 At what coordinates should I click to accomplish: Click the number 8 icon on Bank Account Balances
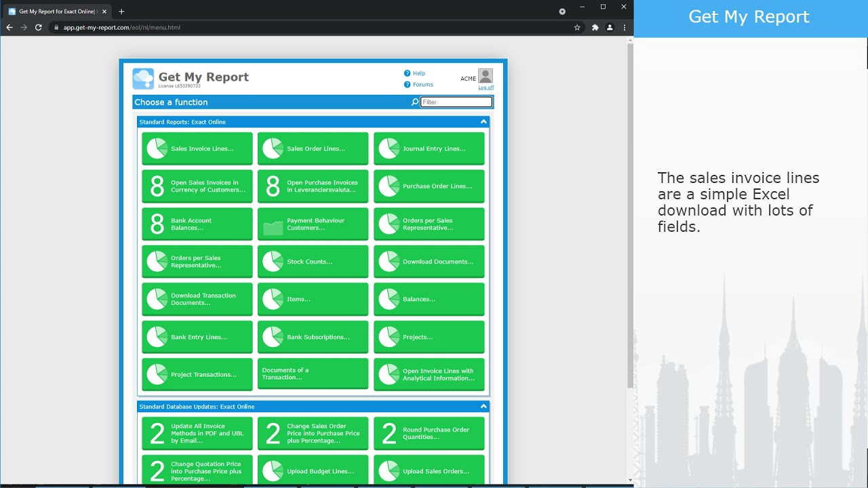click(157, 224)
